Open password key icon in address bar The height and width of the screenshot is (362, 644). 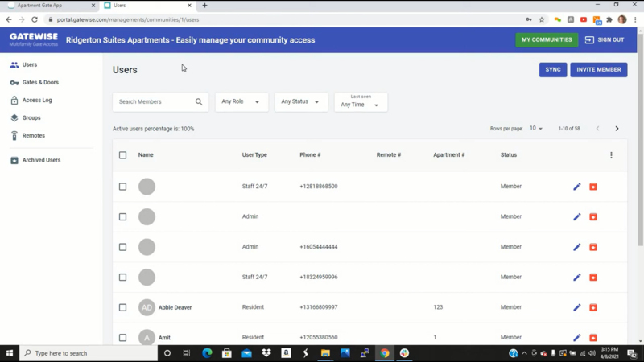tap(529, 19)
